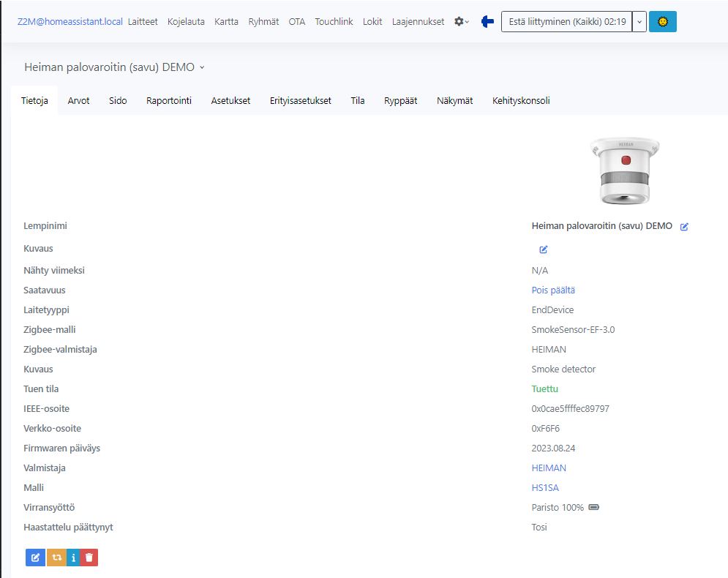Open OTA in the navigation bar
Viewport: 728px width, 578px height.
click(296, 21)
